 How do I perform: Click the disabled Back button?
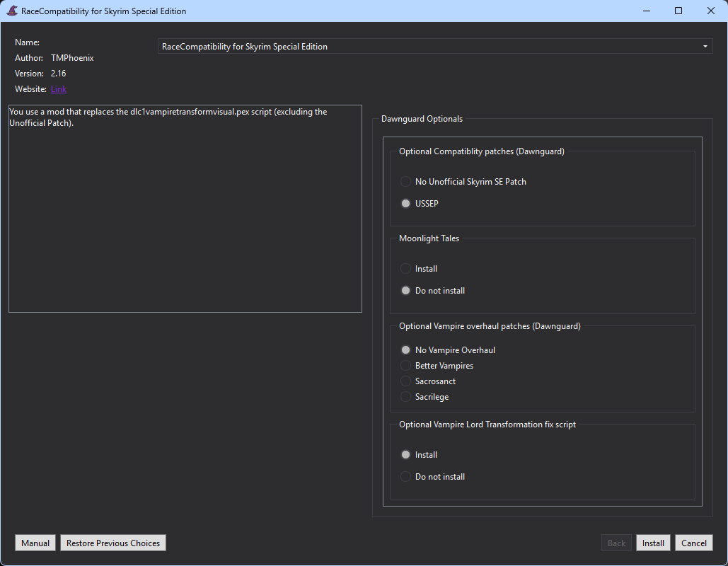616,543
